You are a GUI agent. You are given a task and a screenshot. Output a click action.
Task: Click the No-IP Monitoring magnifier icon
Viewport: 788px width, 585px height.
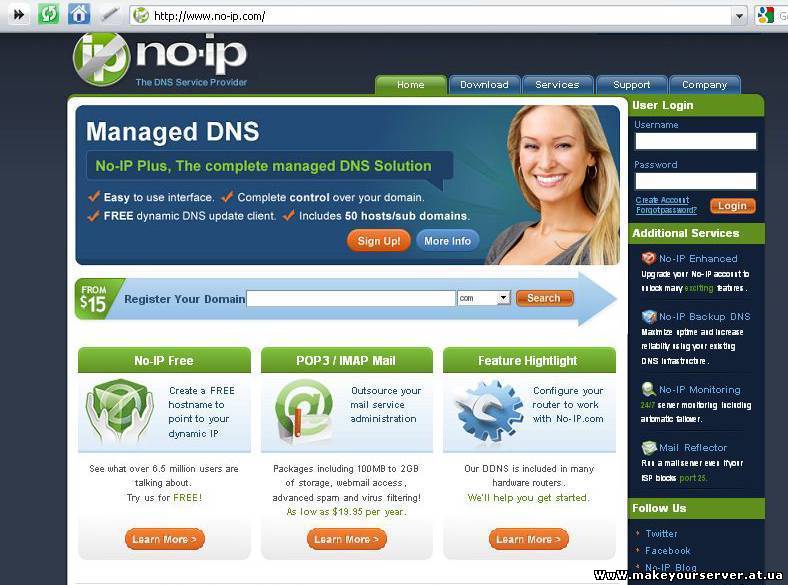[x=649, y=389]
